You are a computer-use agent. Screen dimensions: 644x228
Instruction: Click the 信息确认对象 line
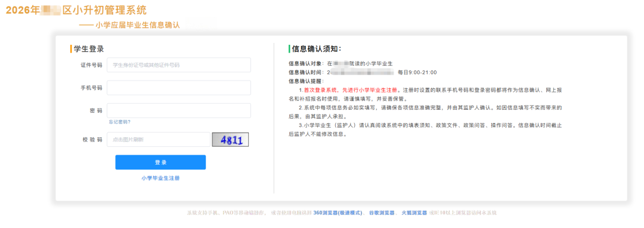341,64
